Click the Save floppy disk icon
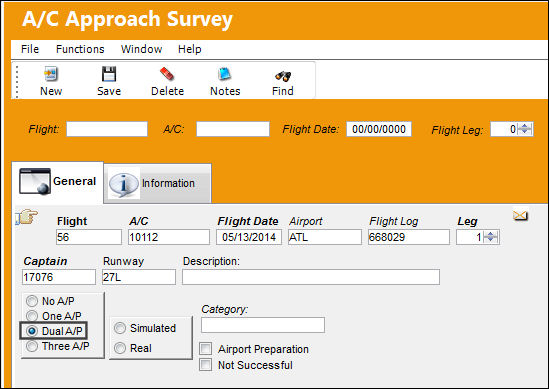Screen dimensions: 549x389 (x=109, y=74)
